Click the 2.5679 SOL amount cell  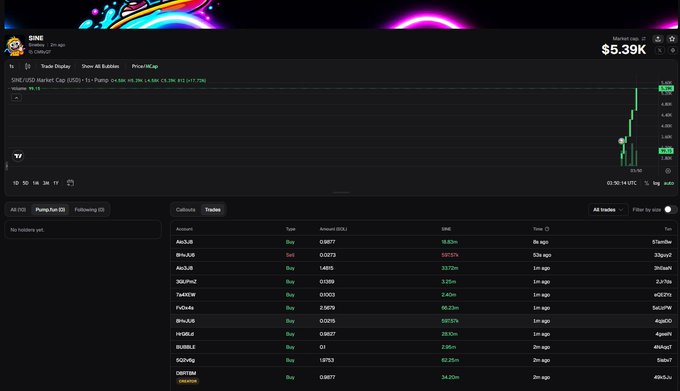click(x=327, y=308)
